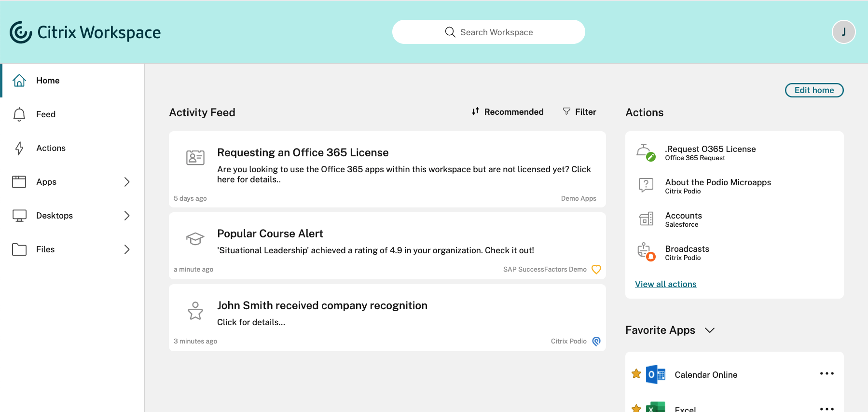Click the search magnifier icon
The height and width of the screenshot is (412, 868).
tap(450, 32)
